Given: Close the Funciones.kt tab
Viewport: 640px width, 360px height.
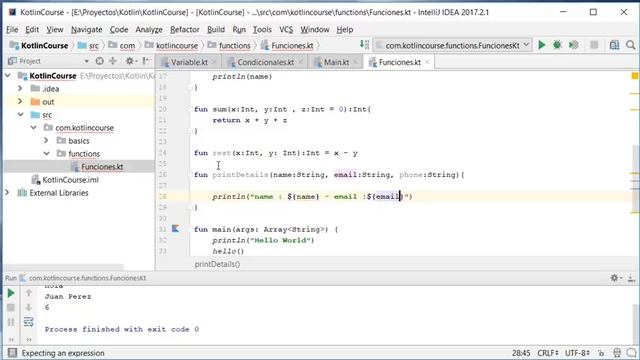Looking at the screenshot, I should (x=427, y=62).
